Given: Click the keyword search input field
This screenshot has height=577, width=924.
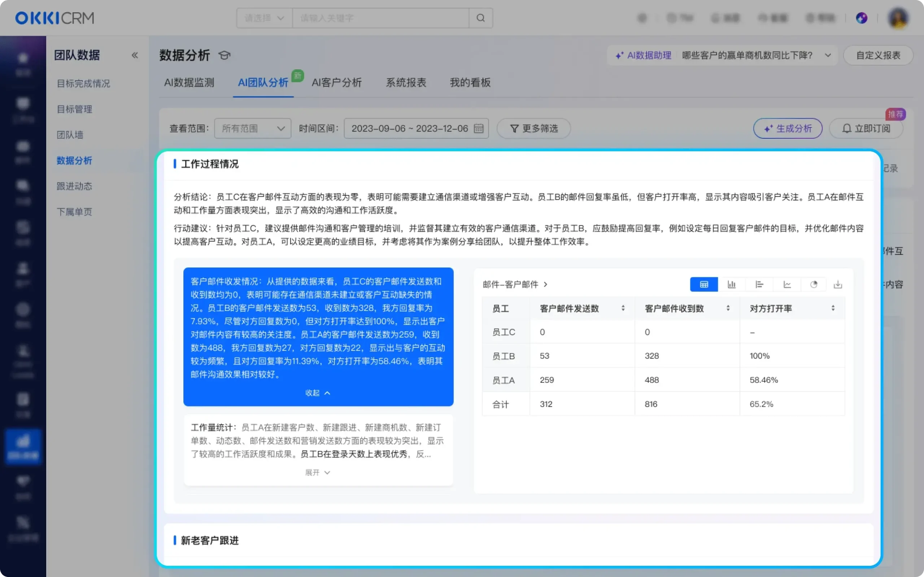Looking at the screenshot, I should [x=381, y=18].
